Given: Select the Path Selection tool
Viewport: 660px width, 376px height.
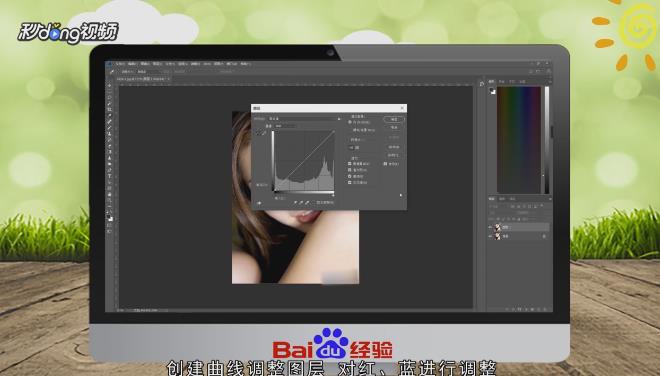Looking at the screenshot, I should coord(109,182).
